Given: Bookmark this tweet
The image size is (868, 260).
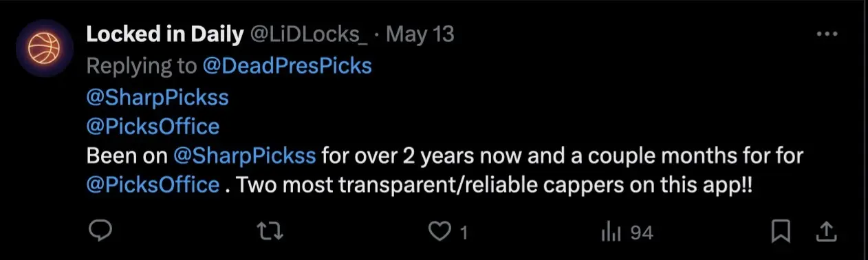Looking at the screenshot, I should point(780,232).
